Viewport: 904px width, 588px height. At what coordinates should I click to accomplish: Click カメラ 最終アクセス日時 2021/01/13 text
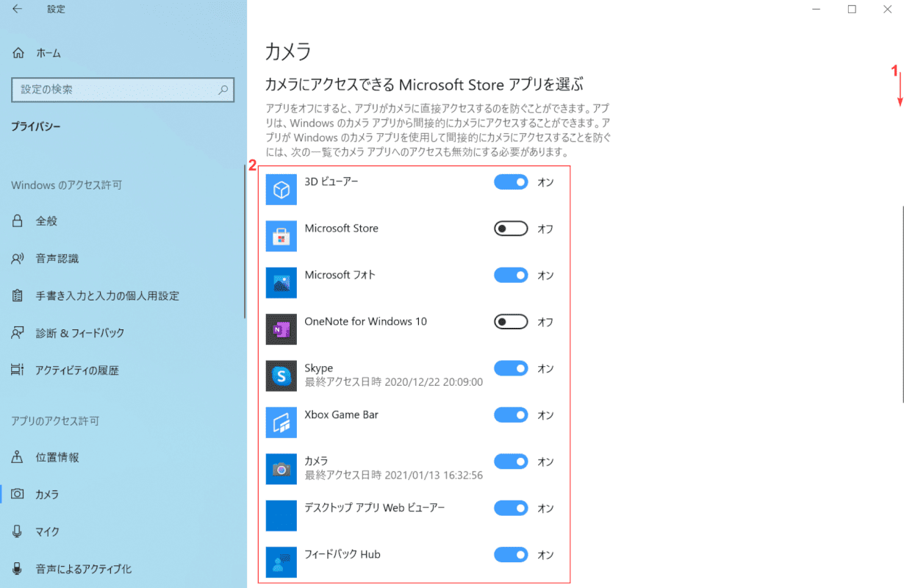coord(394,476)
